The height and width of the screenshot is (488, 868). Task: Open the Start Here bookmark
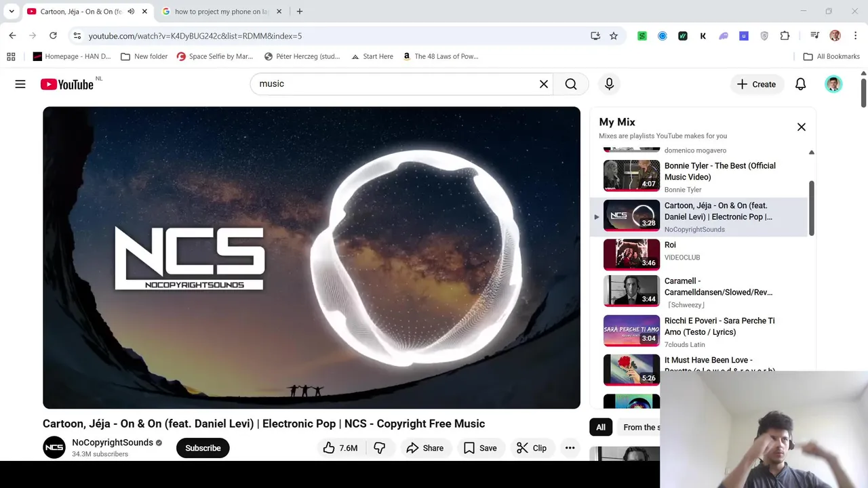tap(372, 56)
